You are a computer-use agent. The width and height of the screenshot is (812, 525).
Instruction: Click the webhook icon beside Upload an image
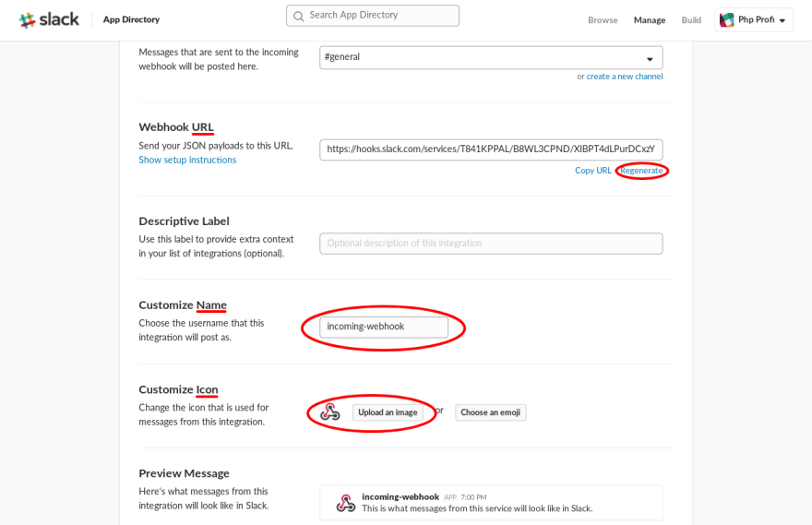pyautogui.click(x=330, y=412)
